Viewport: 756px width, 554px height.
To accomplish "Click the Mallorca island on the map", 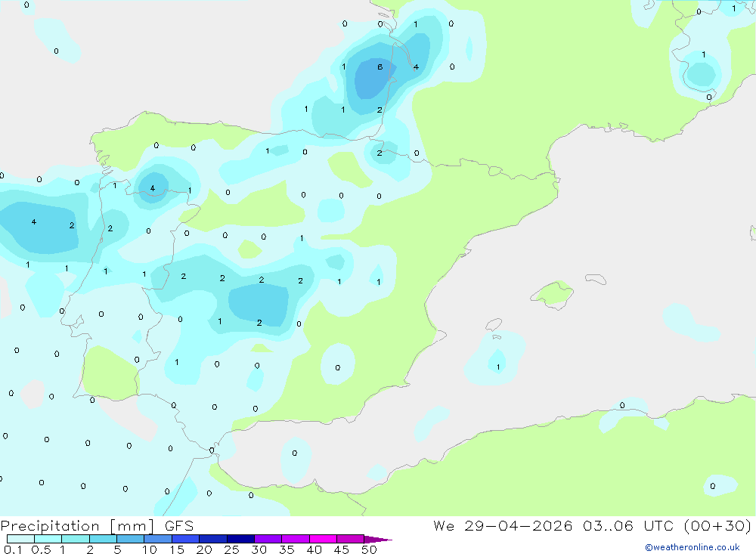I will (x=553, y=294).
